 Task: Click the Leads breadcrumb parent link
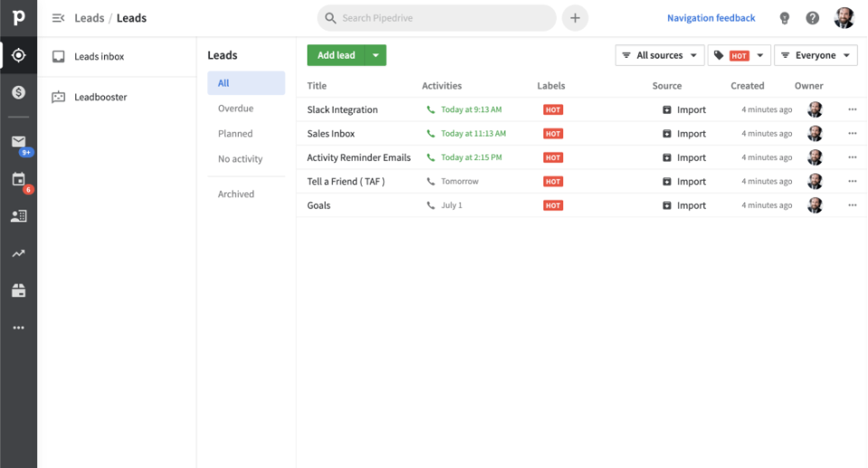(x=90, y=18)
